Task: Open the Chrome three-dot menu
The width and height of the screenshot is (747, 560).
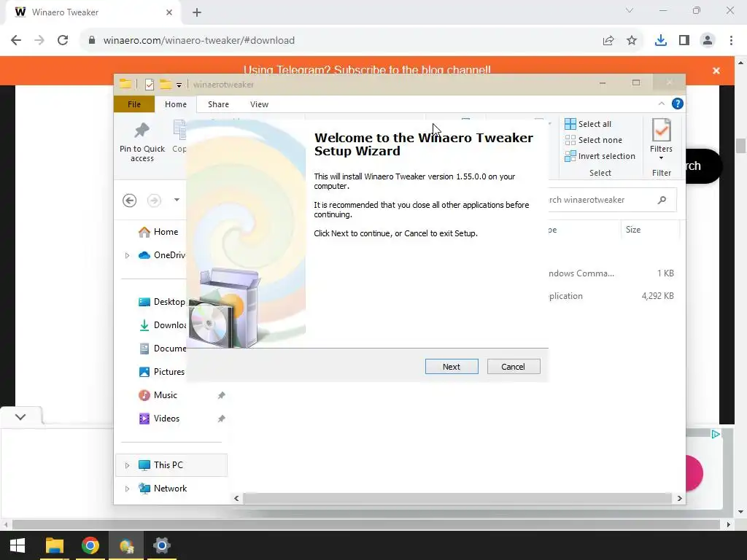Action: coord(731,41)
